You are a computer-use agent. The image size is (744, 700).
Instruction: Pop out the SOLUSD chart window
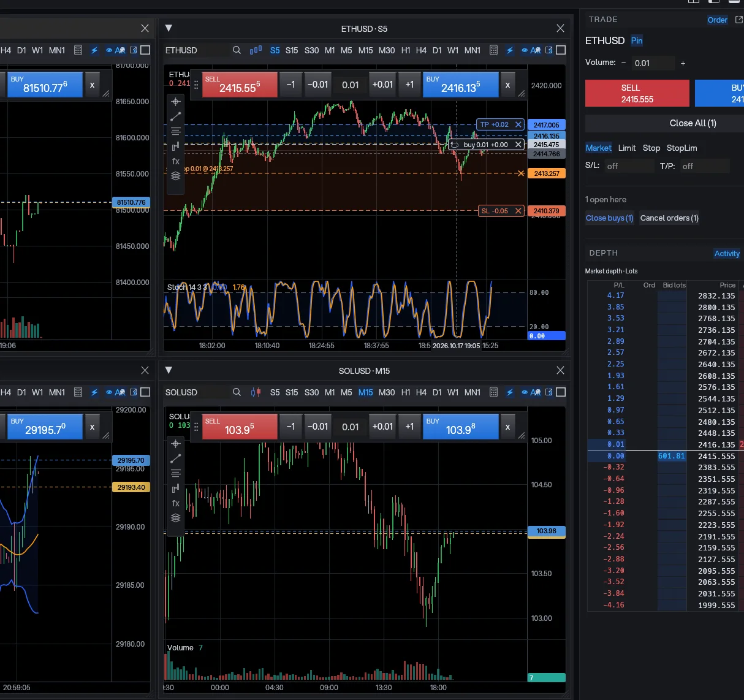click(x=549, y=392)
